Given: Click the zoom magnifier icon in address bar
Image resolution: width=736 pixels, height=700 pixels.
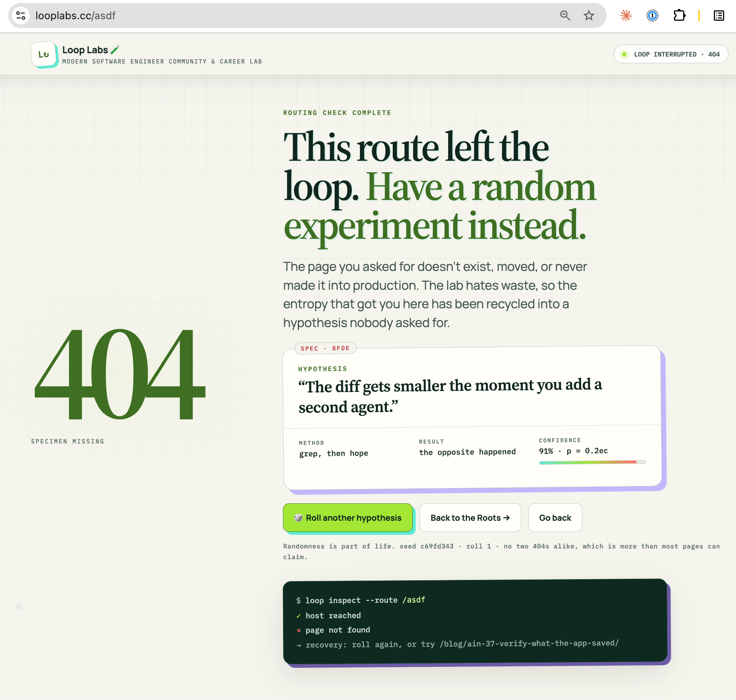Looking at the screenshot, I should (565, 16).
